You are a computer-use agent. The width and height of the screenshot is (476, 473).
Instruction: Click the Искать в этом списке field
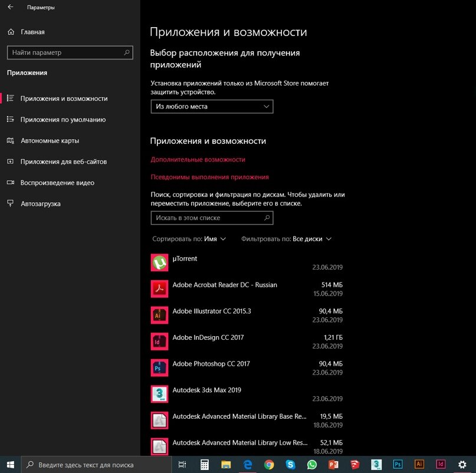(x=212, y=218)
